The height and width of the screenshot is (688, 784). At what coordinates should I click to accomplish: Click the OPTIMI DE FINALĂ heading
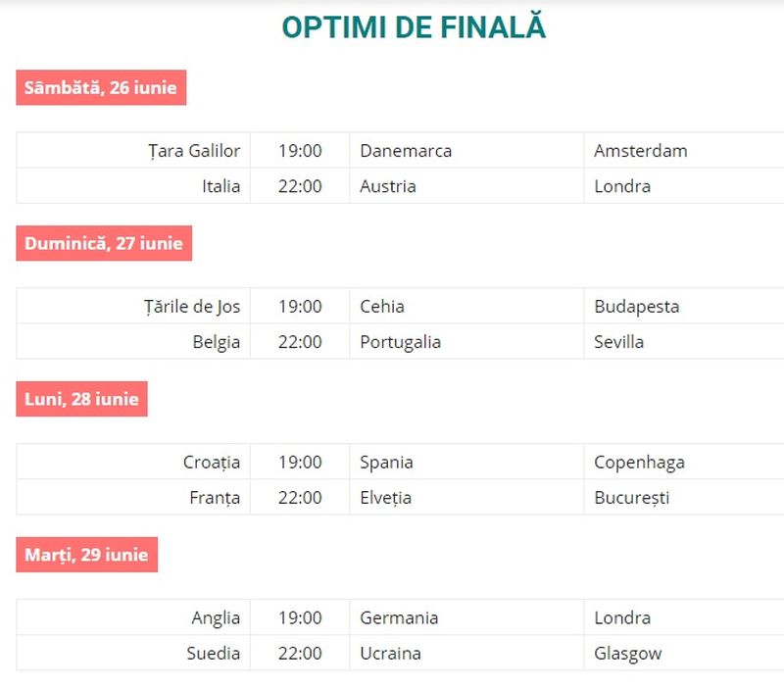pos(414,27)
